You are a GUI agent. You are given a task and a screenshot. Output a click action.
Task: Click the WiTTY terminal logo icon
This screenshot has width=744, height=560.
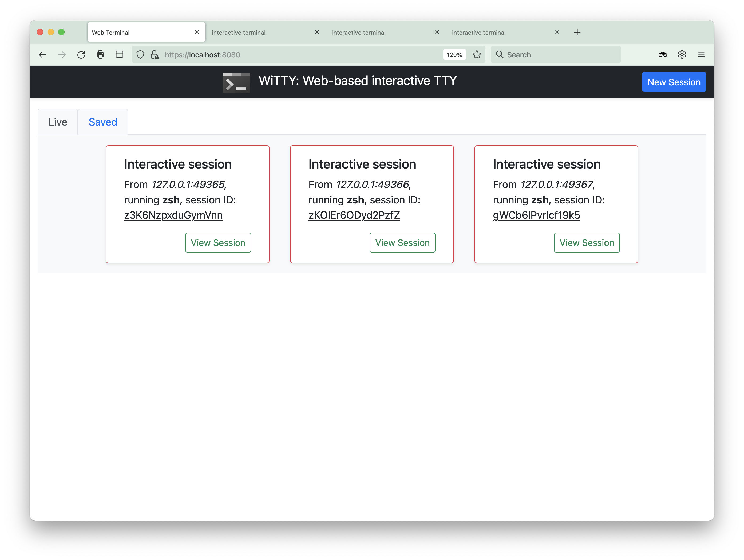(236, 82)
